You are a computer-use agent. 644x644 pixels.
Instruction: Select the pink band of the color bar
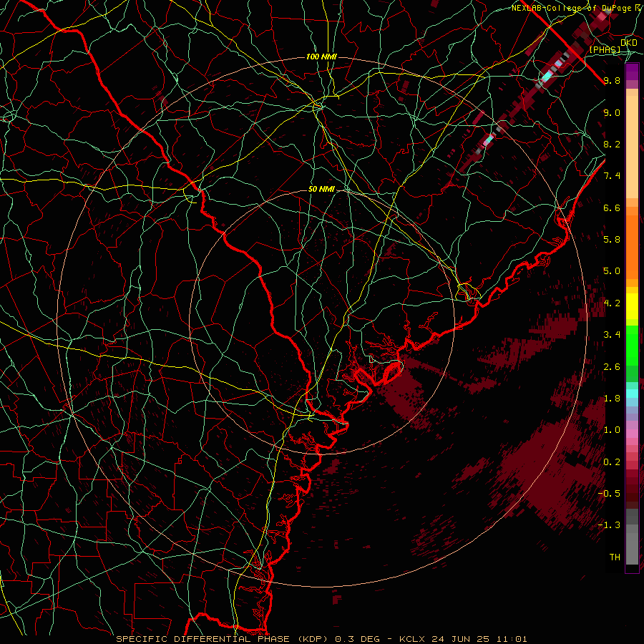pyautogui.click(x=632, y=434)
